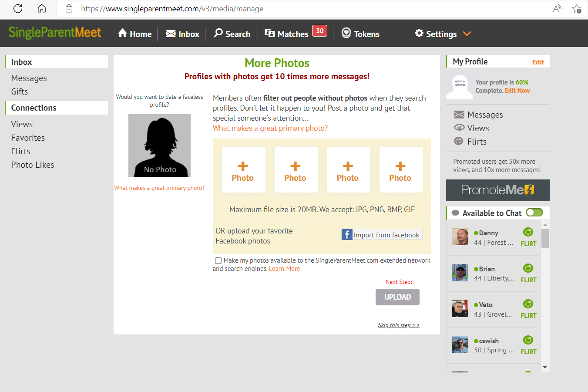Send a flirt to Brian
Screen dimensions: 588x392
[x=528, y=274]
